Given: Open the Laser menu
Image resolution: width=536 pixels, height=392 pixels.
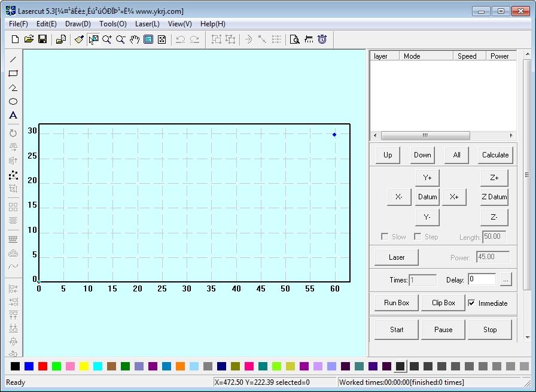Looking at the screenshot, I should click(147, 24).
